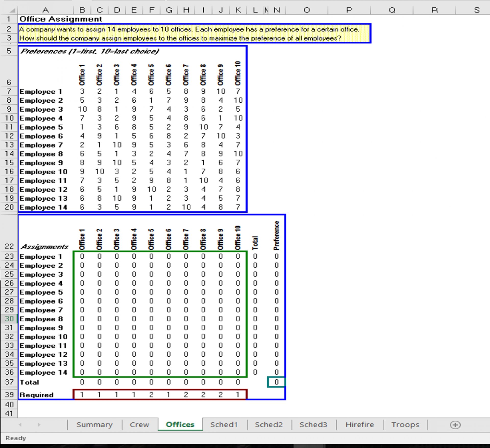Select row 30 header
Viewport: 490px width, 448px height.
point(9,319)
